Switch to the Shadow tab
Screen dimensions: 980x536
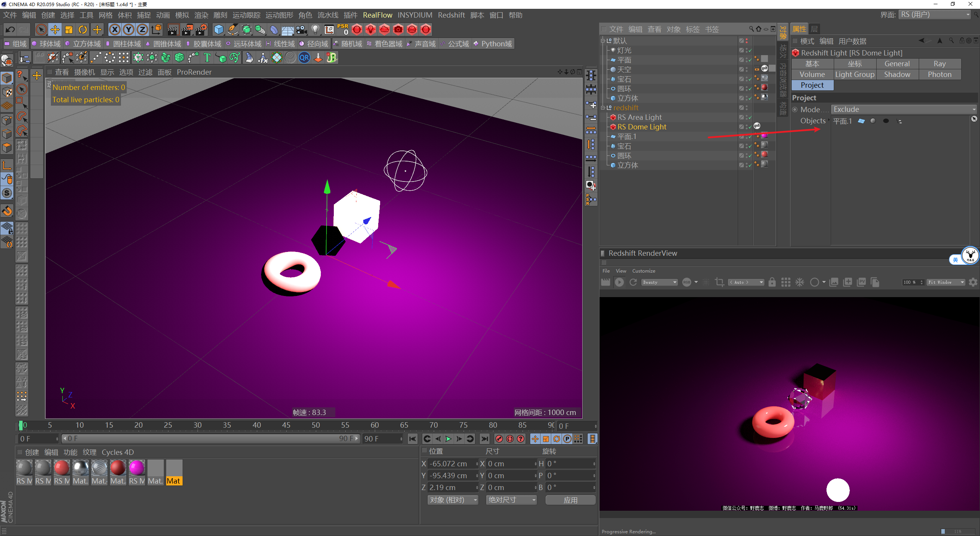(x=897, y=75)
